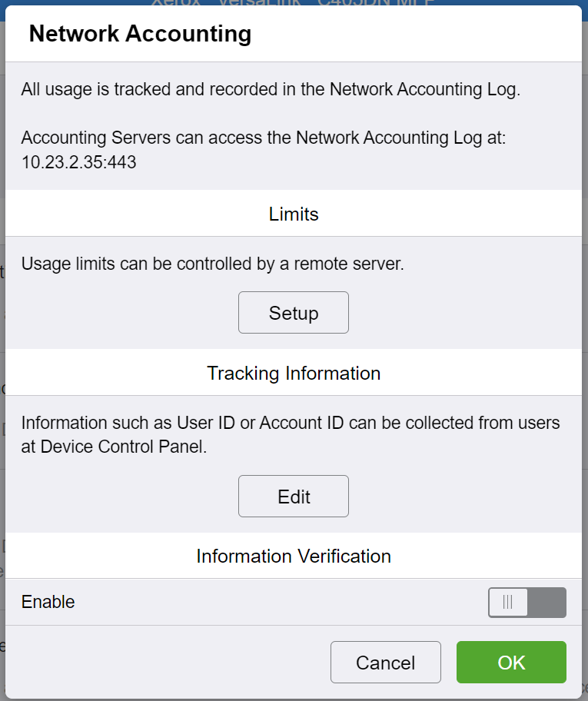Select the Limits section header
The height and width of the screenshot is (701, 588).
click(294, 214)
